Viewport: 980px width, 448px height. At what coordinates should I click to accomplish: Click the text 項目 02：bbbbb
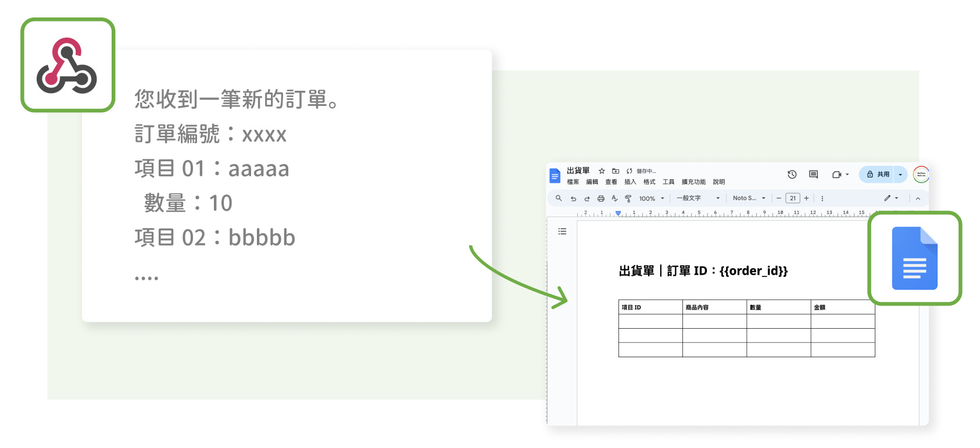215,237
